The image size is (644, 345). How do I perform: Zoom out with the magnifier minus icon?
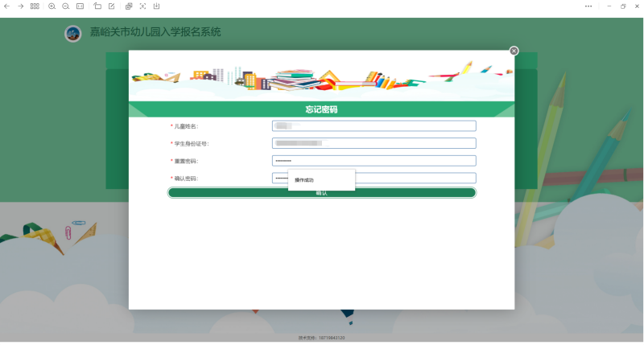[x=66, y=6]
